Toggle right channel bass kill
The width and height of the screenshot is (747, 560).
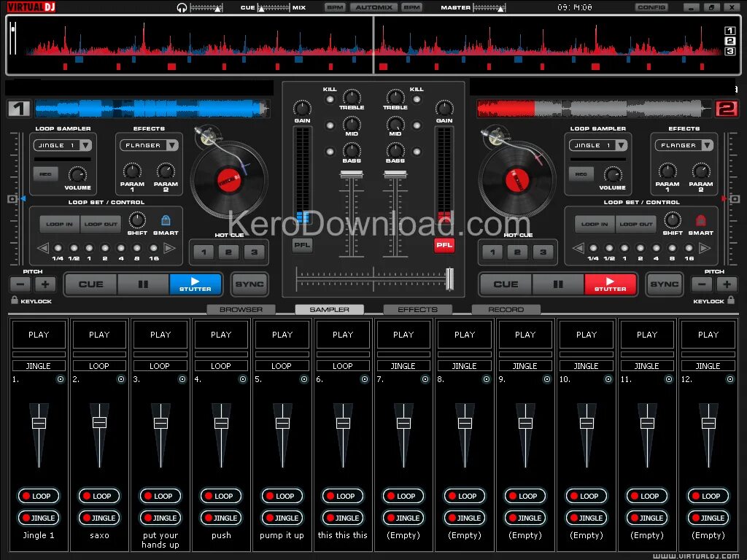click(x=417, y=152)
